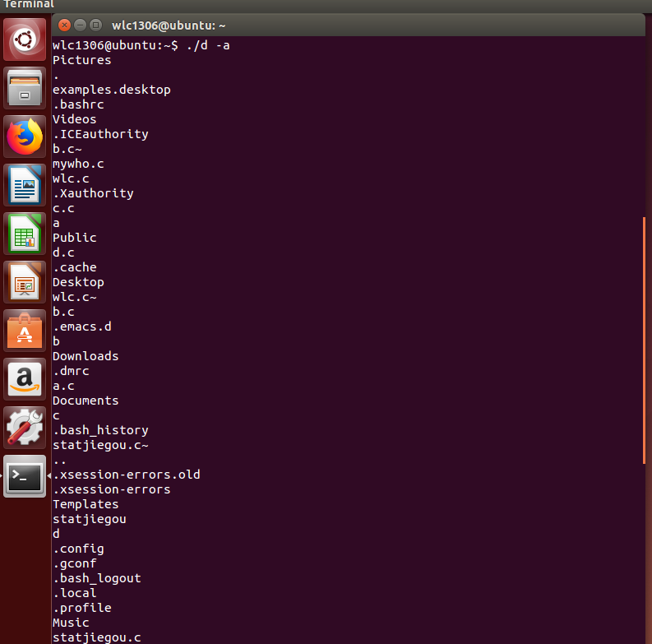Click the Terminal icon in the dock
The image size is (652, 644).
click(x=25, y=476)
